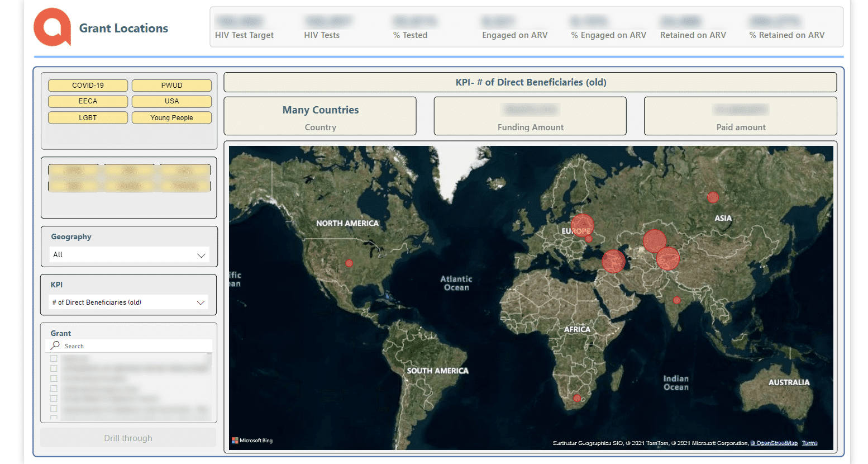Click the red bubble in North America
Viewport: 868px width, 464px height.
click(349, 263)
